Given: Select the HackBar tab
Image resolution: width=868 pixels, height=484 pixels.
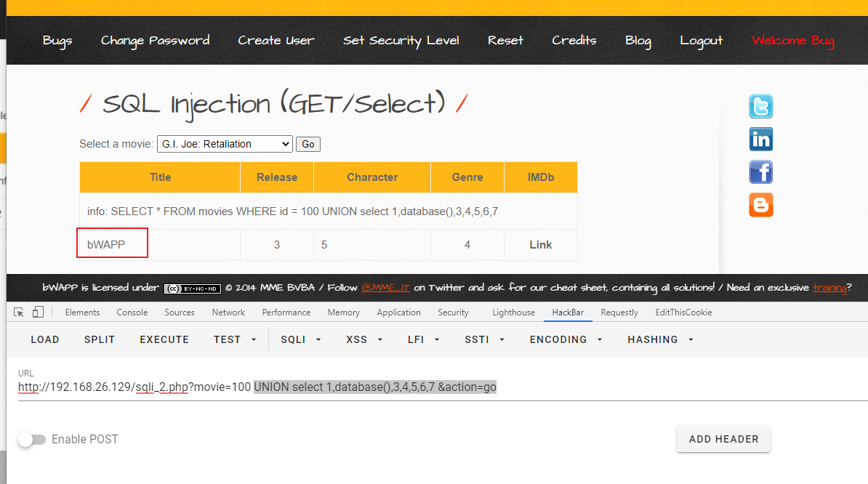Looking at the screenshot, I should click(x=568, y=312).
